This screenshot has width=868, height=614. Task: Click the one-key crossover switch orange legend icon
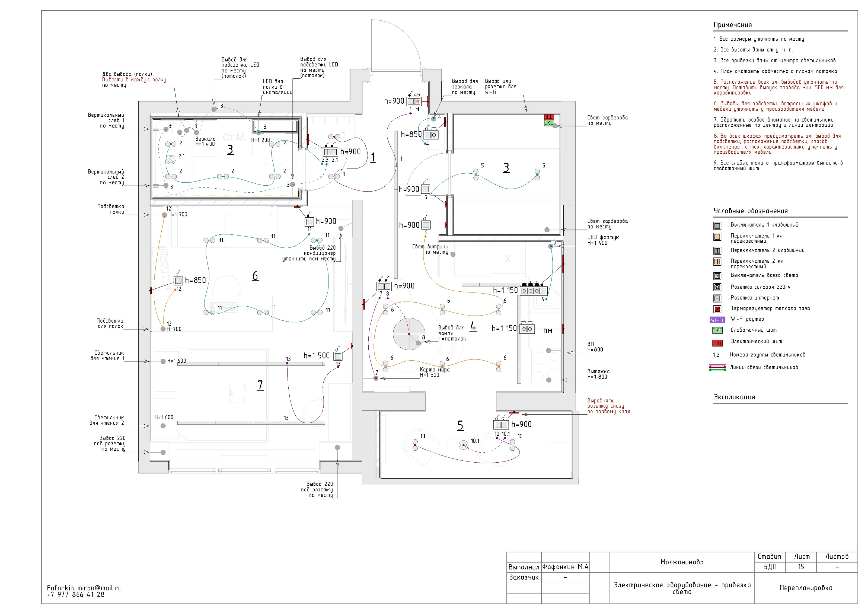coord(717,237)
